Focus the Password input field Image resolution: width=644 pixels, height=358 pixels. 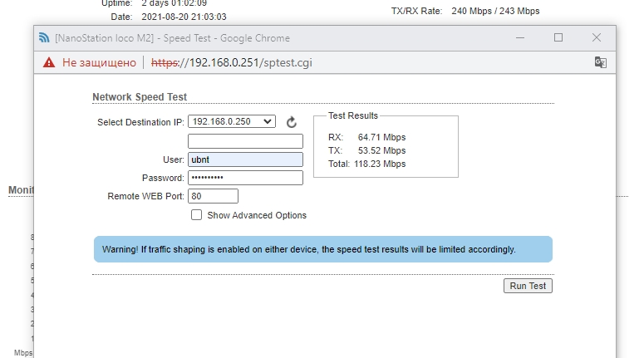point(246,178)
